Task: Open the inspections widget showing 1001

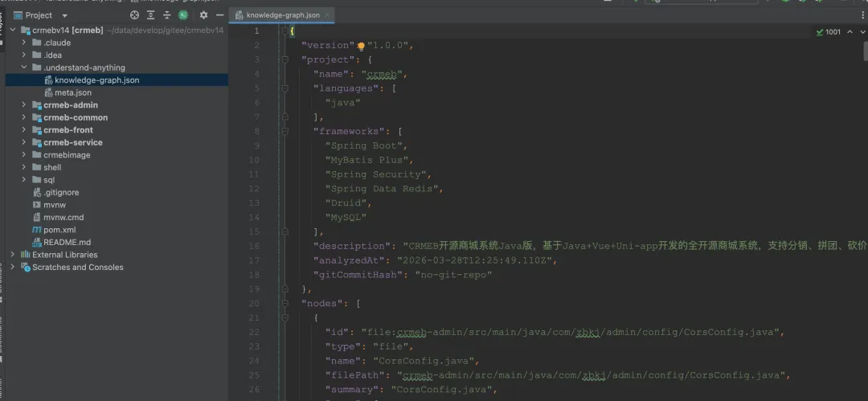Action: tap(828, 32)
